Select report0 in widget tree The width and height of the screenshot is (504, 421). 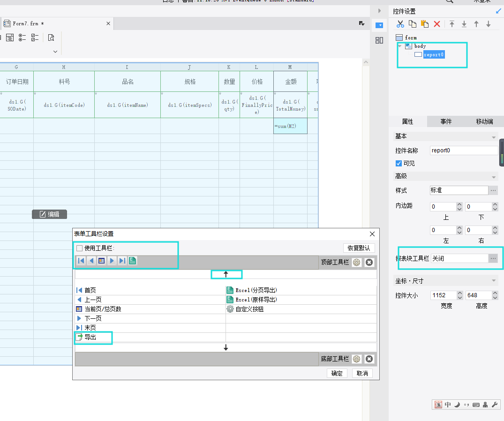pyautogui.click(x=434, y=55)
